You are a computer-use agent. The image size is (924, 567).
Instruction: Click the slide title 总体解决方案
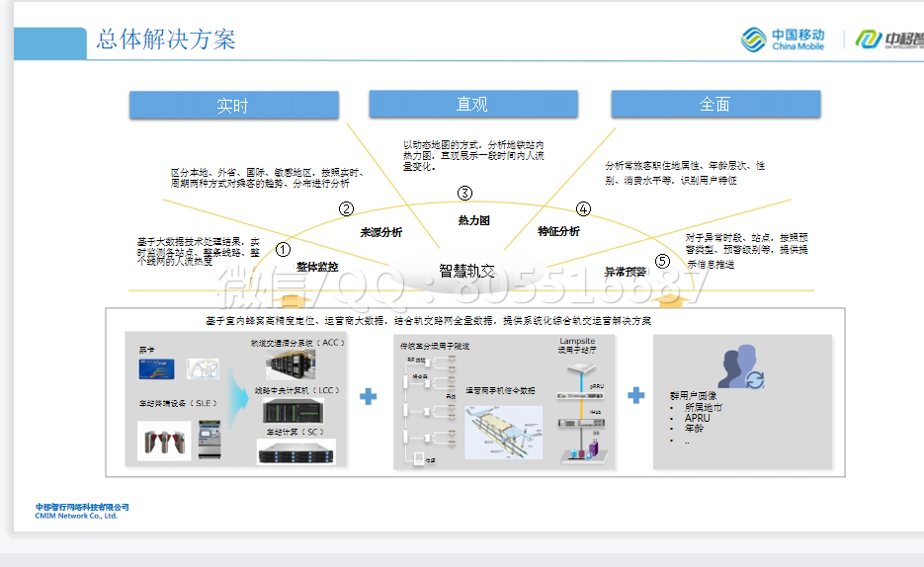[166, 40]
